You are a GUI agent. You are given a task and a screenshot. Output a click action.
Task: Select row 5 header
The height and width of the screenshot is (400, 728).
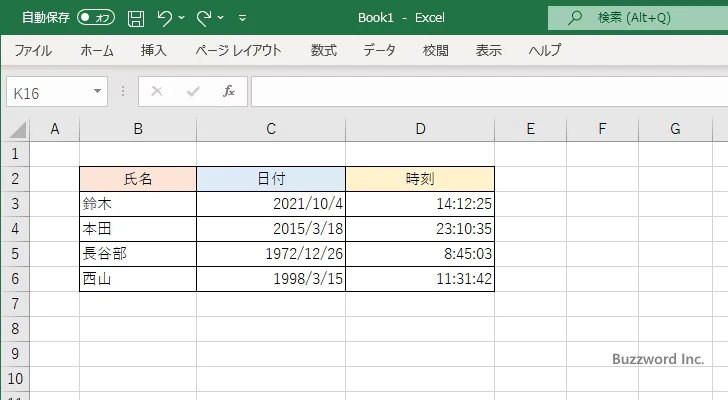(x=14, y=254)
